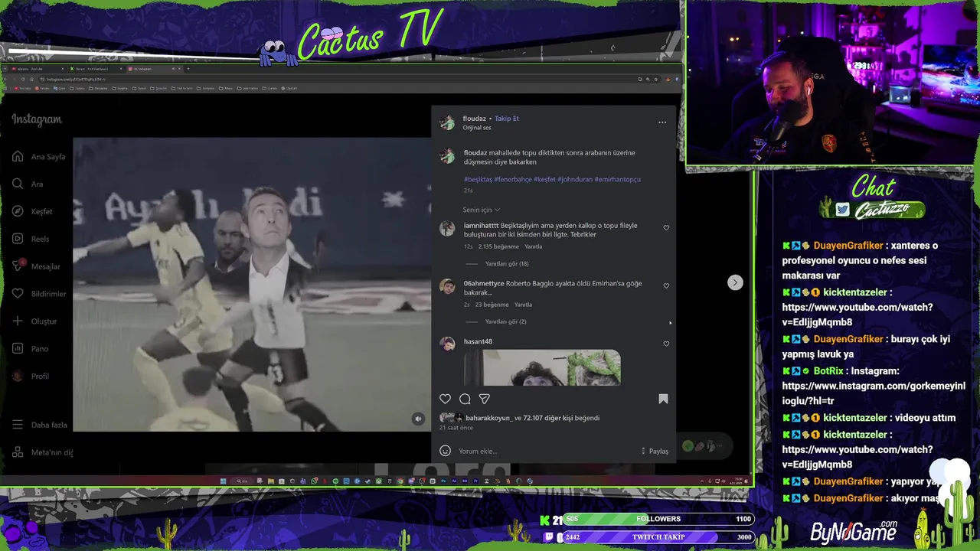Open YouTube bookmark in bookmarks bar
The width and height of the screenshot is (980, 551).
coord(22,88)
